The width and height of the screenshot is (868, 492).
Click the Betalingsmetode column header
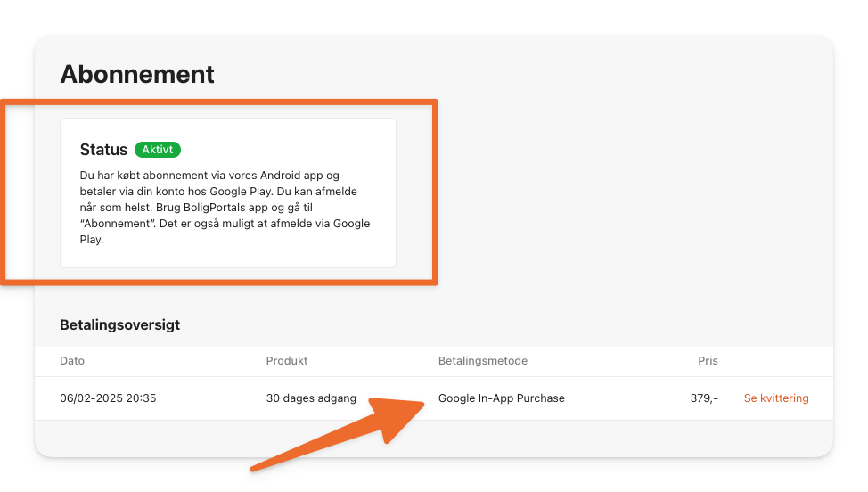[x=483, y=361]
